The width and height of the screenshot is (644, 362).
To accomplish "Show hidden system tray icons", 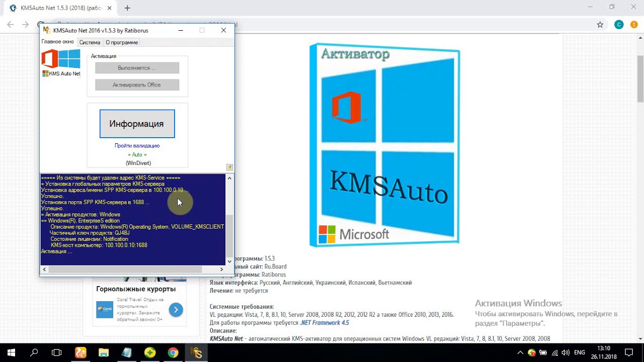I will click(520, 352).
